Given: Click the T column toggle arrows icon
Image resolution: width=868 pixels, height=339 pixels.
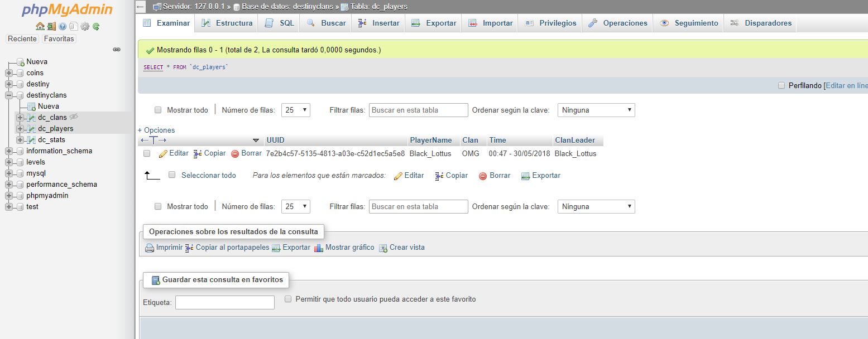Looking at the screenshot, I should pos(154,140).
